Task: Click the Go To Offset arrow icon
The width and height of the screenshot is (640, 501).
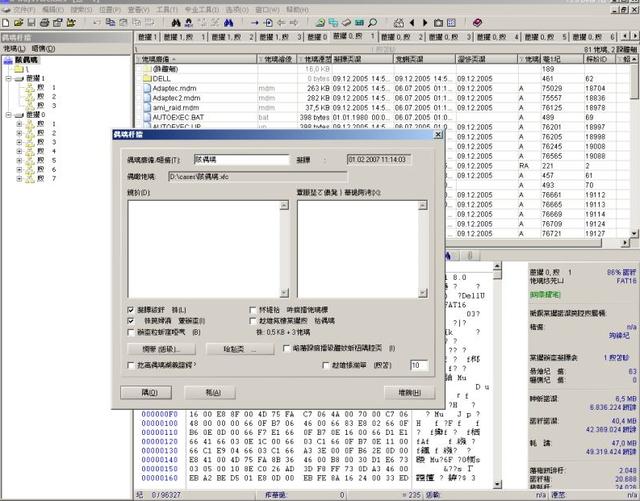Action: click(255, 23)
